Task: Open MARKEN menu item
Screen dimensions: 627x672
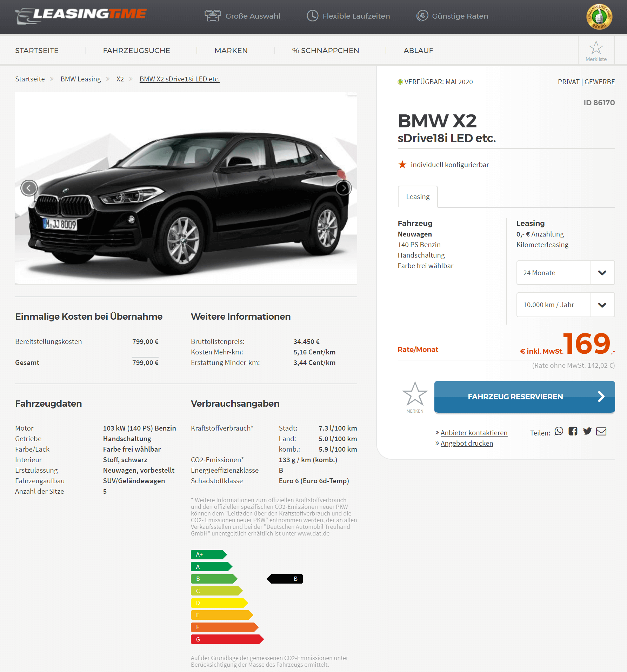Action: (x=231, y=51)
